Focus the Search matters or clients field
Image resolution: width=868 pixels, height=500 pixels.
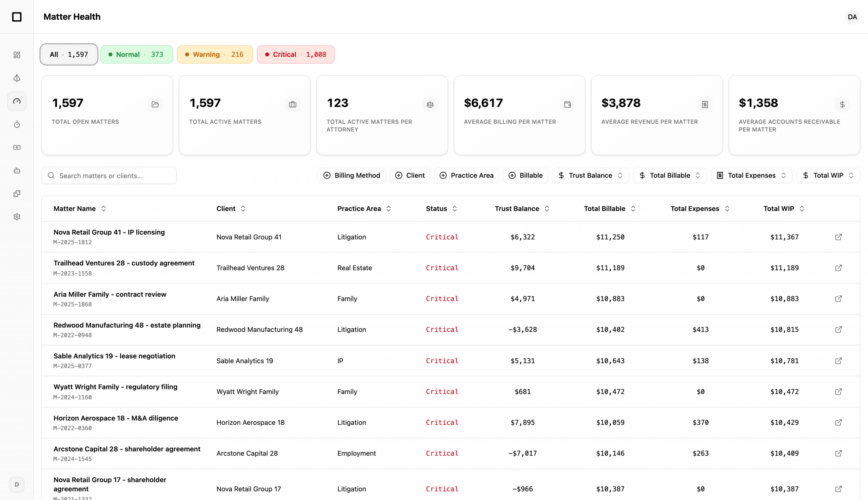point(109,175)
